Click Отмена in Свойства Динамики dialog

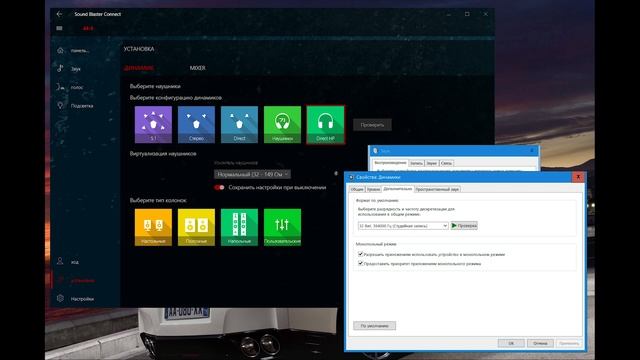tap(540, 343)
